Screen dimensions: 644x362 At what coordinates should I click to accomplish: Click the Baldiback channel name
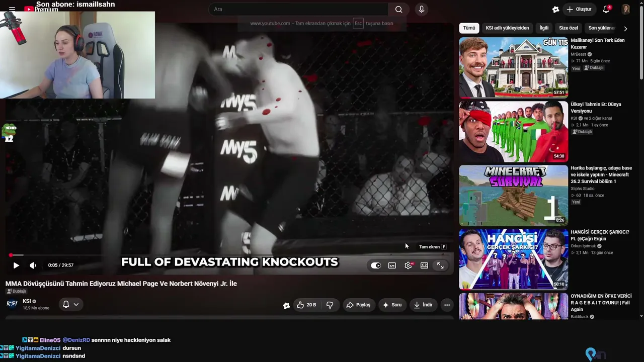point(580,317)
